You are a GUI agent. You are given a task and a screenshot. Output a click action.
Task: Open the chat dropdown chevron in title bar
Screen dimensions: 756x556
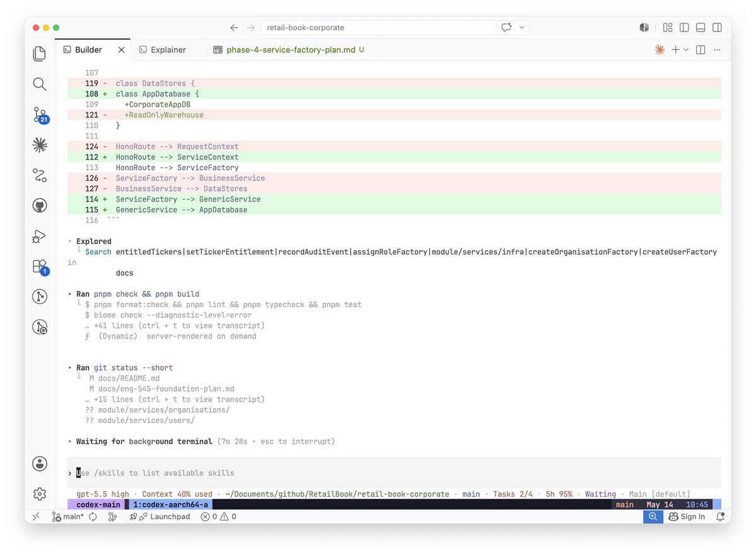(521, 28)
